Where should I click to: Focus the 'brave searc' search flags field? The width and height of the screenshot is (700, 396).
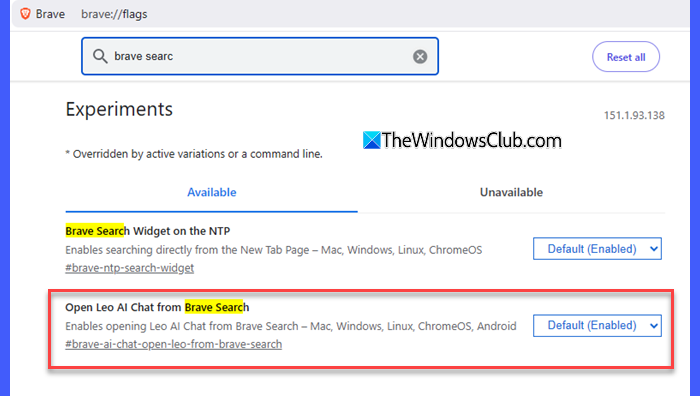tap(260, 56)
